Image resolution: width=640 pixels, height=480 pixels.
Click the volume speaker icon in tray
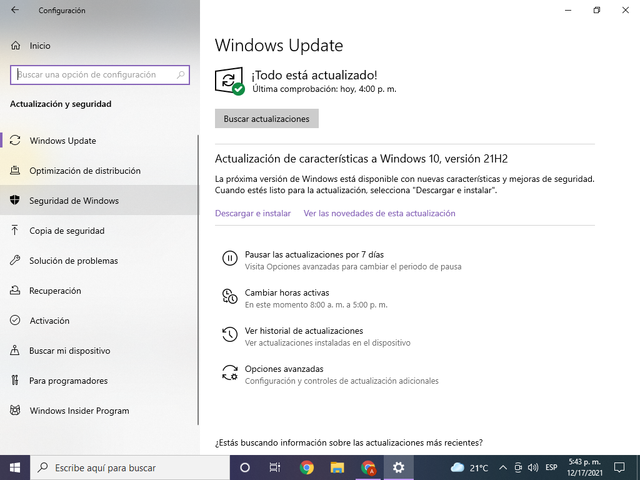(533, 468)
